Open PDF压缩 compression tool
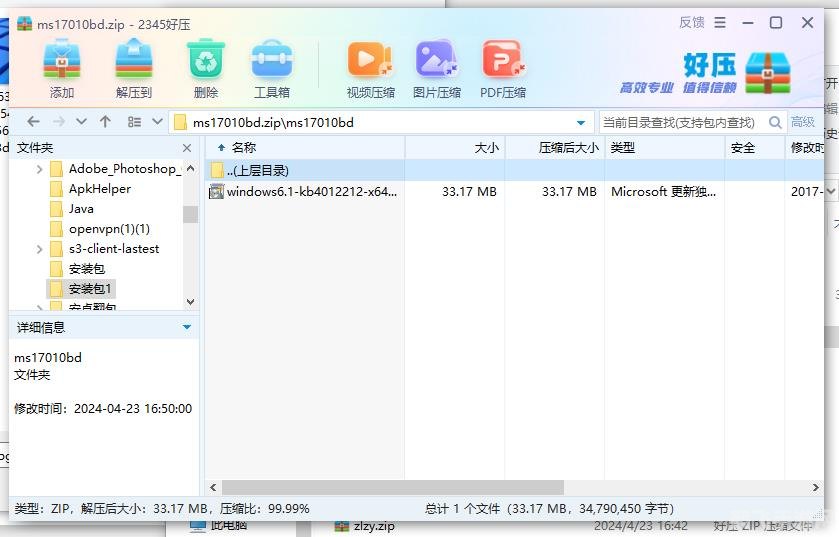The width and height of the screenshot is (839, 537). click(502, 68)
